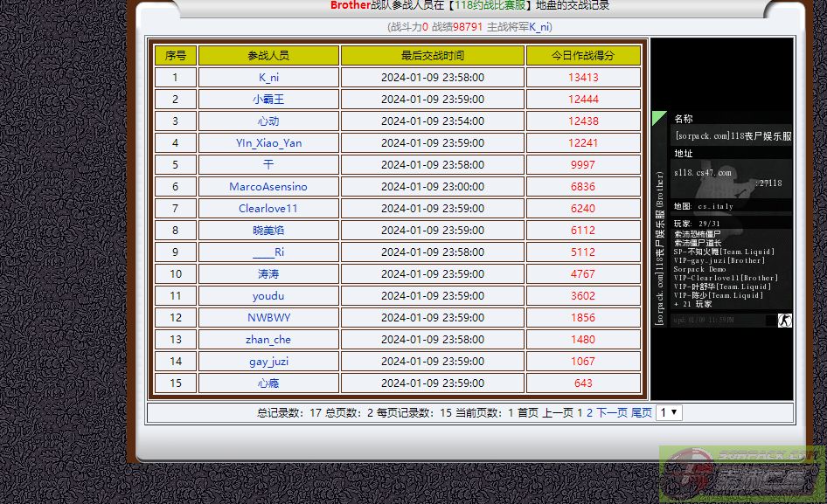
Task: Open player MarcoAsensino's record
Action: point(268,187)
